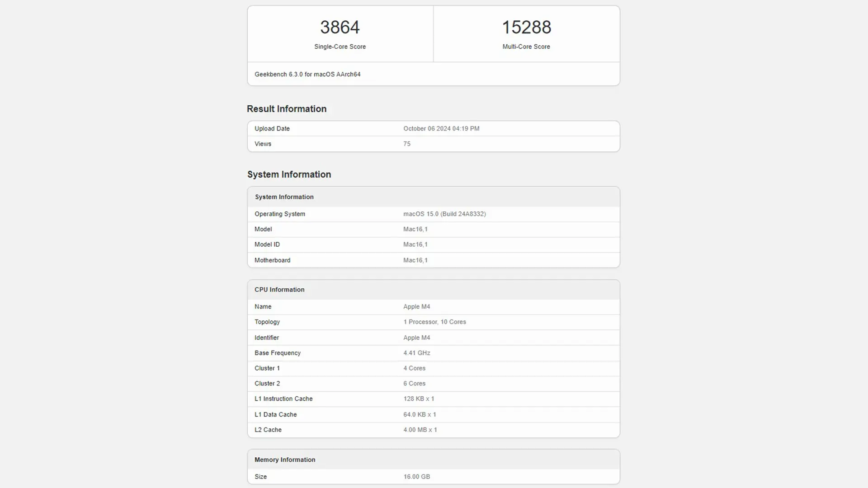The height and width of the screenshot is (488, 868).
Task: Click the Model row label
Action: [263, 229]
